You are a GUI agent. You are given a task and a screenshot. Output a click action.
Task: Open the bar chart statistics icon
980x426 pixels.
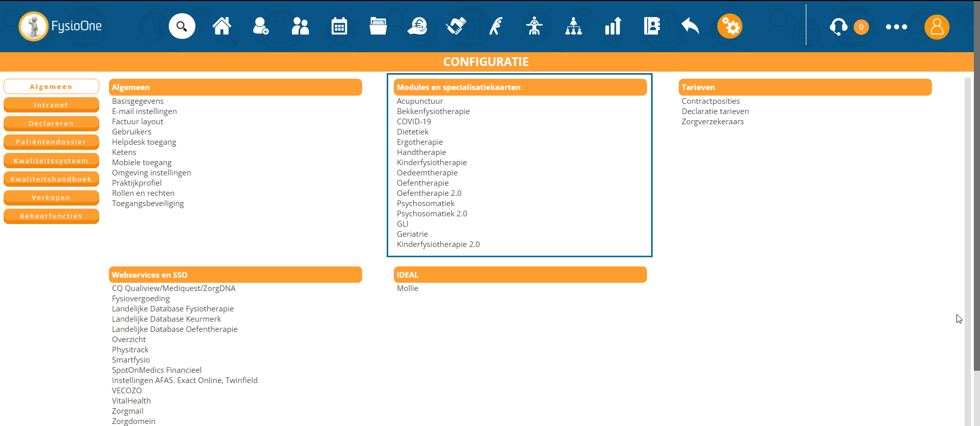613,26
